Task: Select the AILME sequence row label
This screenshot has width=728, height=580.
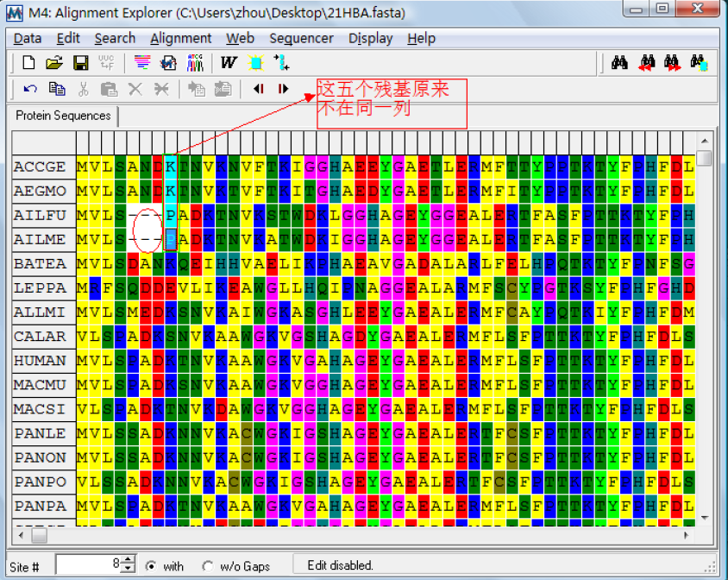Action: point(44,239)
